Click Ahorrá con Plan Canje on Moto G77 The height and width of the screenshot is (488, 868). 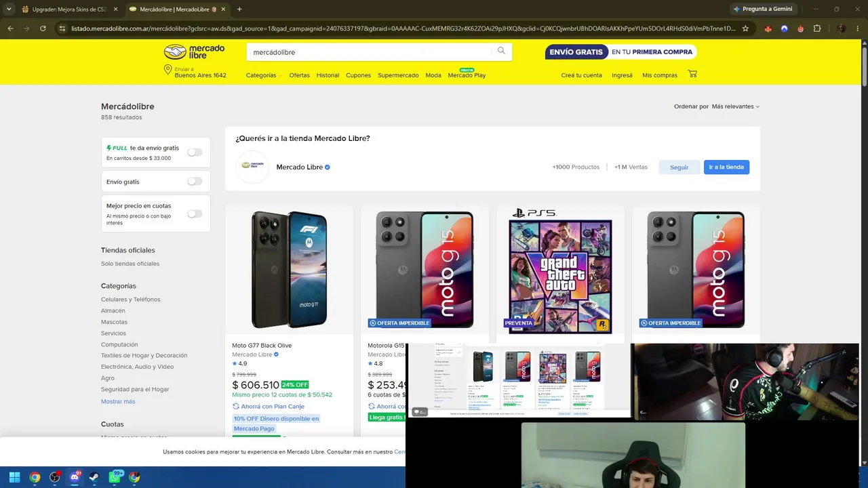273,407
